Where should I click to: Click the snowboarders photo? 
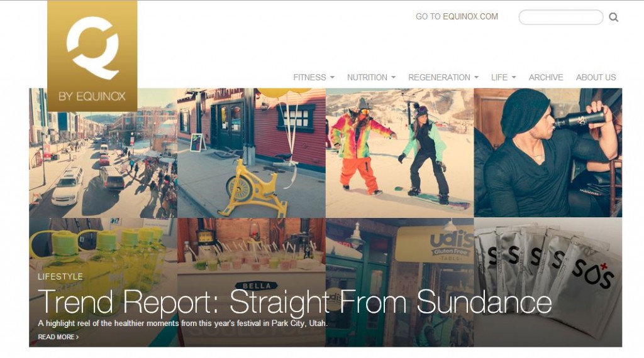(399, 153)
